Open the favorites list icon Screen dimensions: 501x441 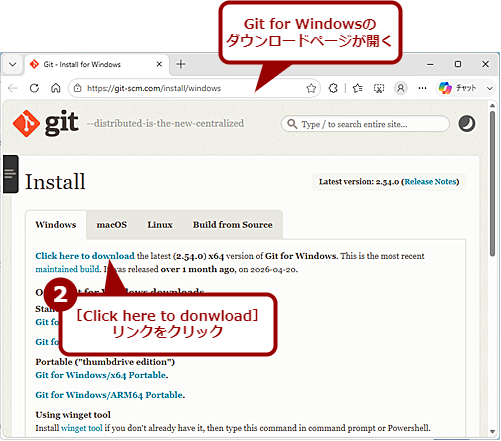point(357,88)
